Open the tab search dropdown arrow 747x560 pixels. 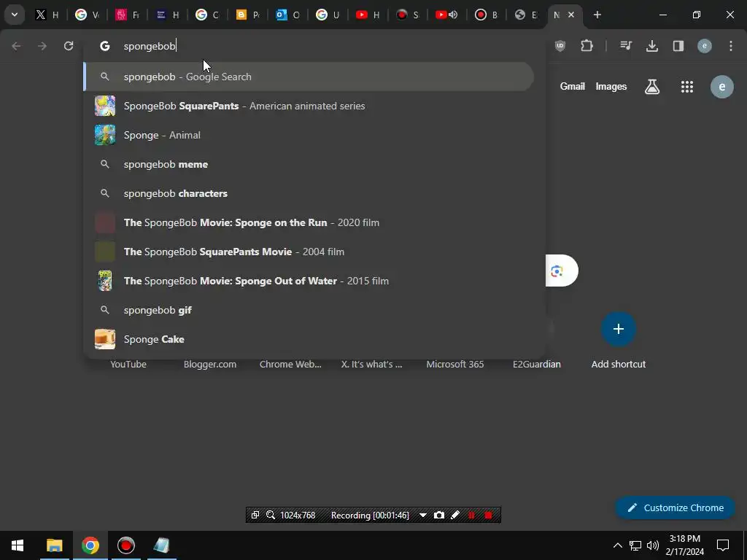[x=15, y=15]
